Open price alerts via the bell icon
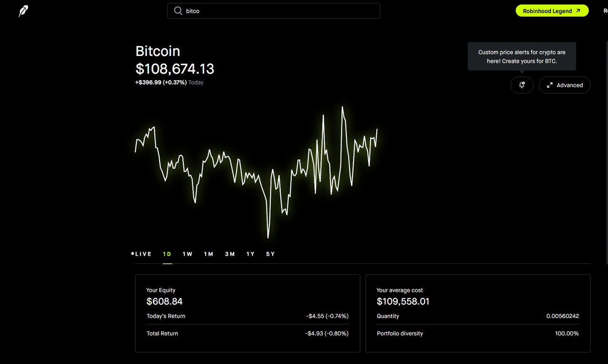Image resolution: width=608 pixels, height=364 pixels. pyautogui.click(x=522, y=85)
